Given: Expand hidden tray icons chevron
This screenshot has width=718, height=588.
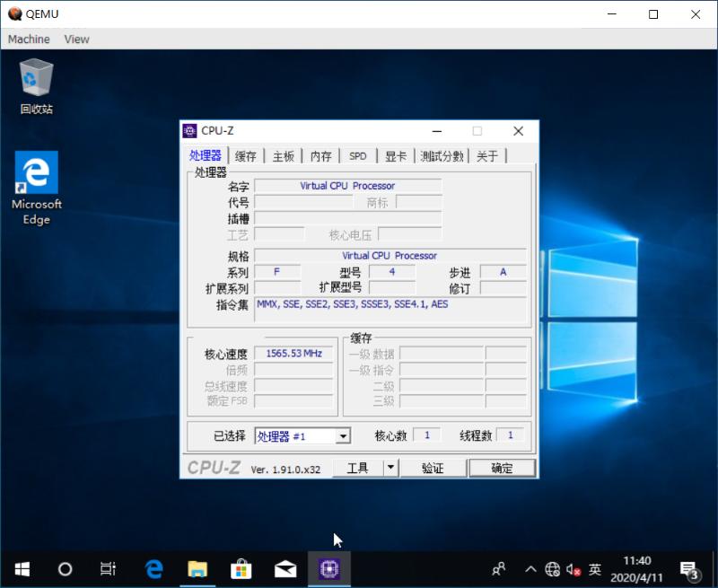Looking at the screenshot, I should (531, 568).
